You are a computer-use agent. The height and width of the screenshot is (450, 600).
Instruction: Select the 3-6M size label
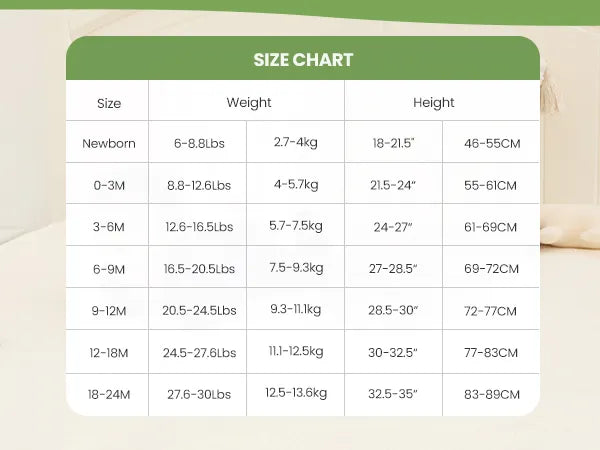tap(109, 227)
